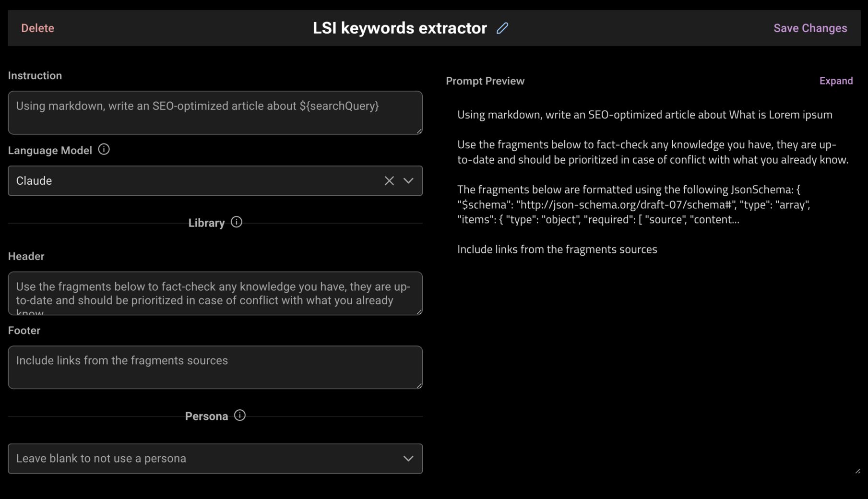Click the pencil icon to rename the extractor

pos(502,29)
